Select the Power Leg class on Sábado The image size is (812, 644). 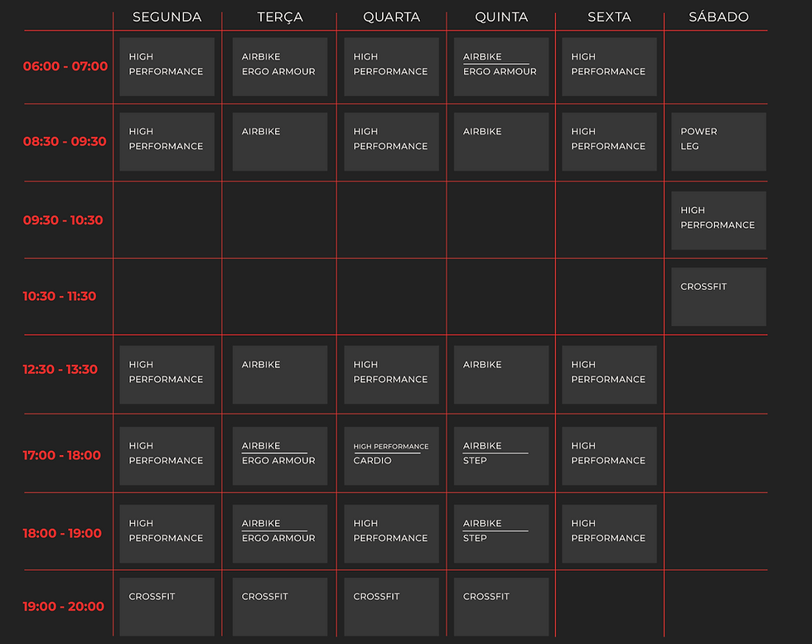(x=718, y=142)
